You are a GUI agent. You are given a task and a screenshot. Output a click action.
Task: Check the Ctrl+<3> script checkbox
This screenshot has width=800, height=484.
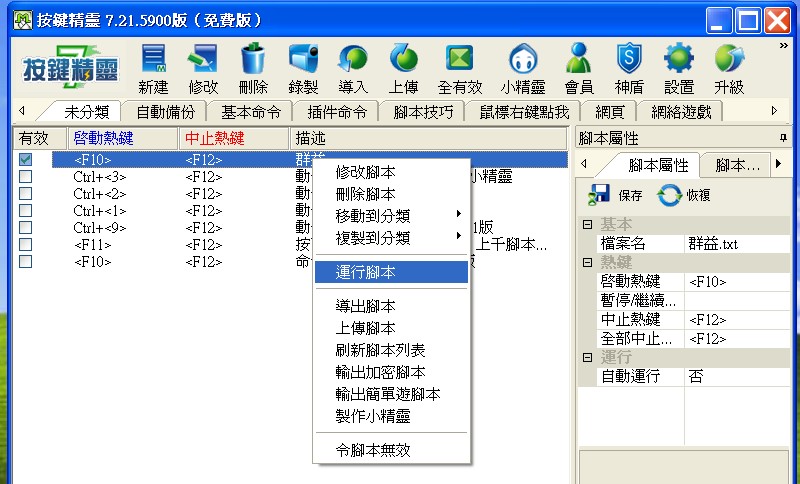(x=25, y=176)
